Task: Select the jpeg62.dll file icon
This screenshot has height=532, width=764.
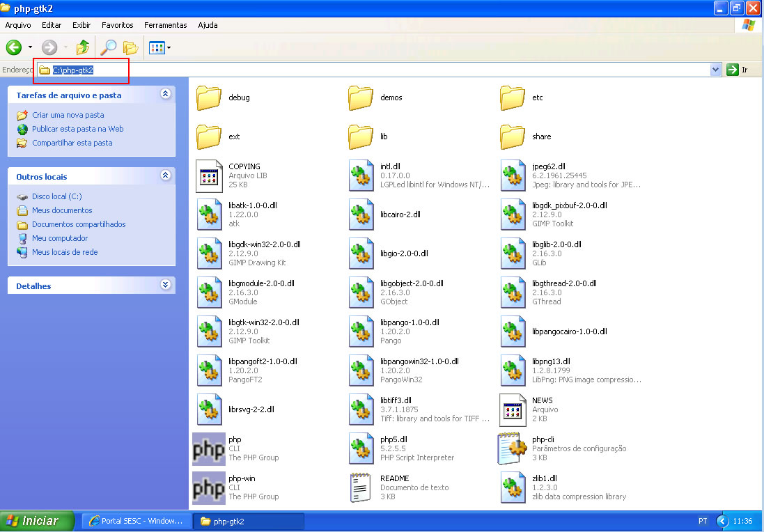Action: pyautogui.click(x=513, y=175)
